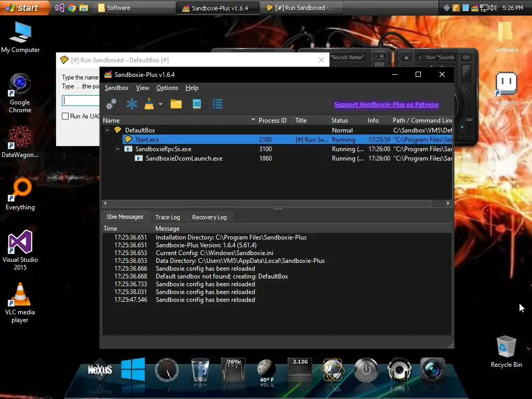Open Google Chrome desktop icon
The image size is (532, 399).
tap(20, 94)
